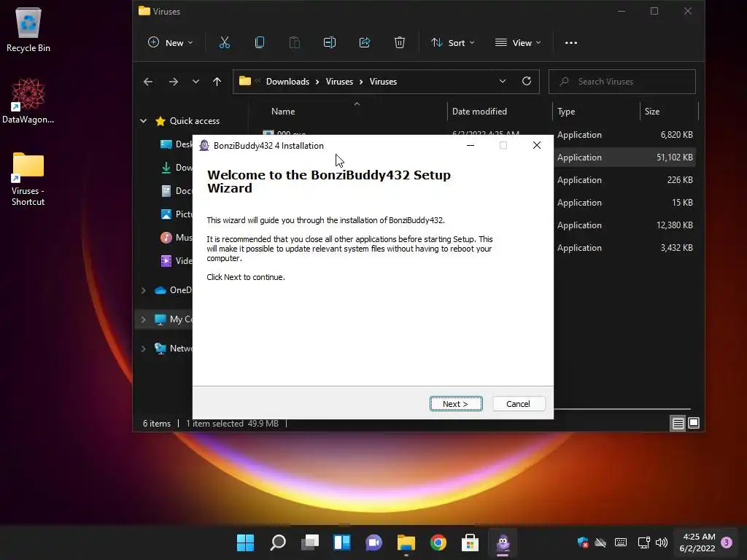
Task: Click the Share icon in the Explorer toolbar
Action: 365,43
